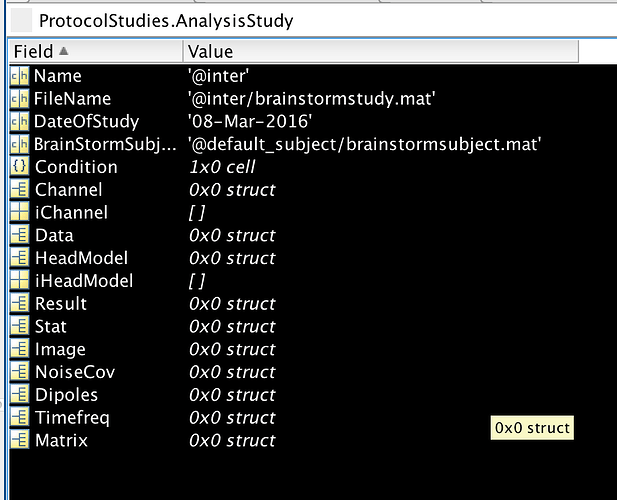This screenshot has width=617, height=500.
Task: Click the value '@inter/brainstormstudy.mat'
Action: pyautogui.click(x=312, y=99)
